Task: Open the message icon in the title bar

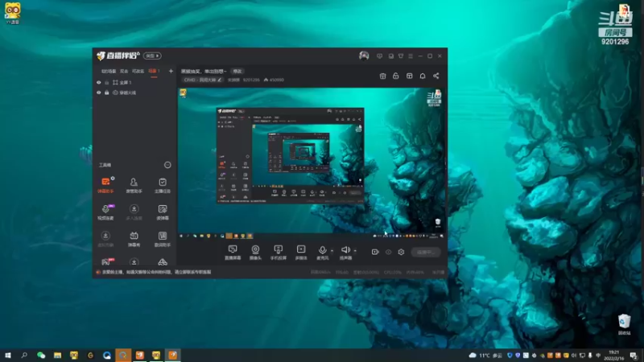Action: [x=379, y=56]
